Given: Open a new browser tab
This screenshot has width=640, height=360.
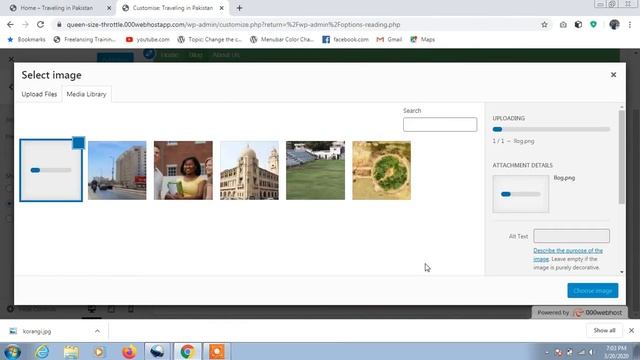Looking at the screenshot, I should (x=240, y=8).
